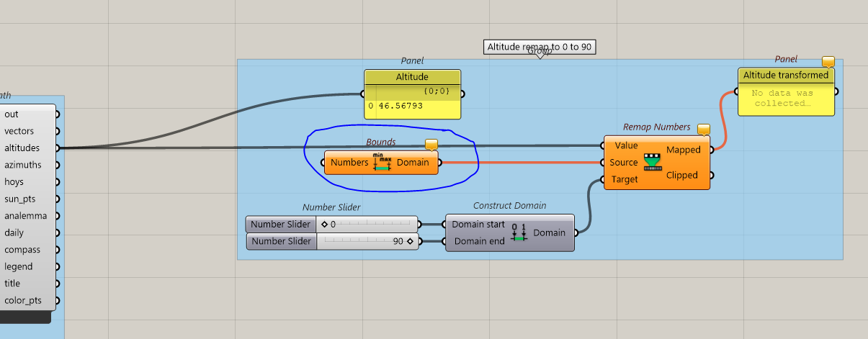Image resolution: width=868 pixels, height=339 pixels.
Task: Select the Number Slider label for value 0
Action: point(282,224)
